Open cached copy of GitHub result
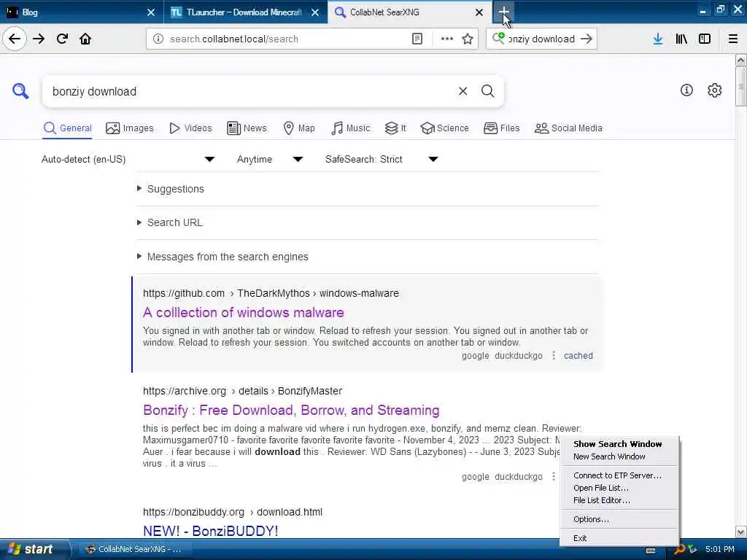The image size is (747, 560). click(x=578, y=355)
